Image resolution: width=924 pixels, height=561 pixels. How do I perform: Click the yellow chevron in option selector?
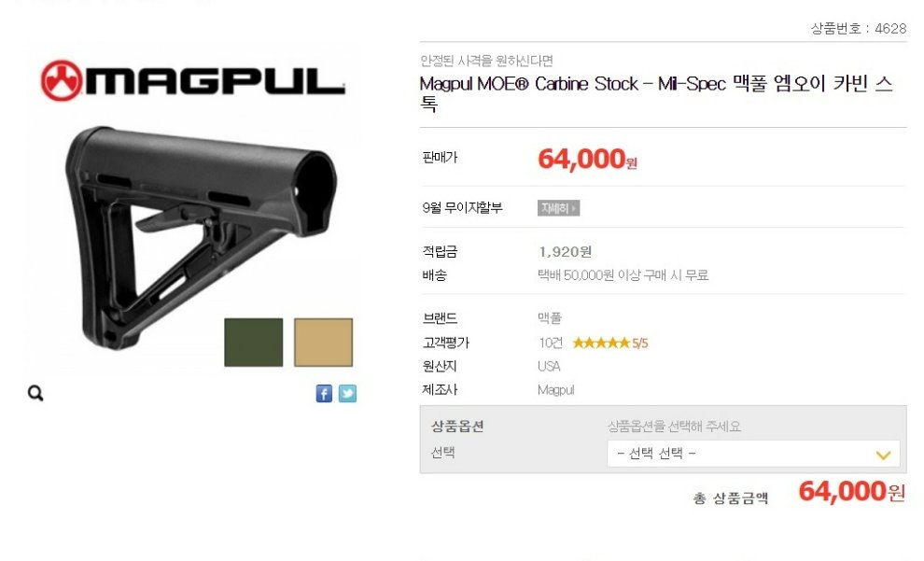pos(883,455)
